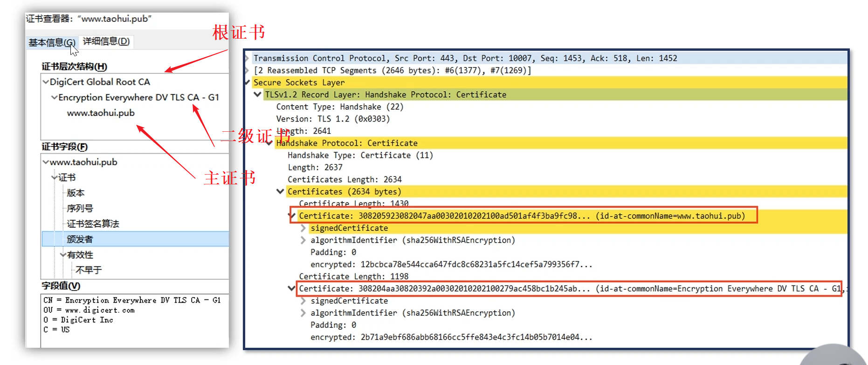Select the 证书签名算法 field
868x365 pixels.
click(x=93, y=223)
